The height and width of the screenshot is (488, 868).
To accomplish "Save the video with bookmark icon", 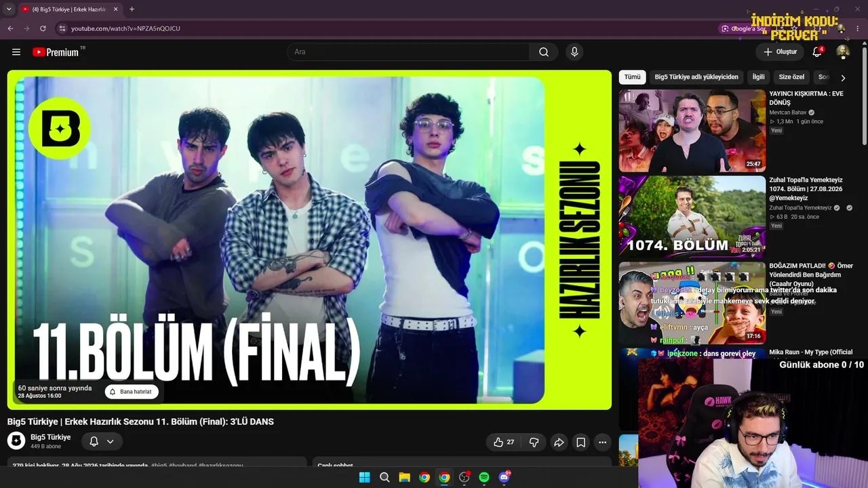I will coord(581,442).
